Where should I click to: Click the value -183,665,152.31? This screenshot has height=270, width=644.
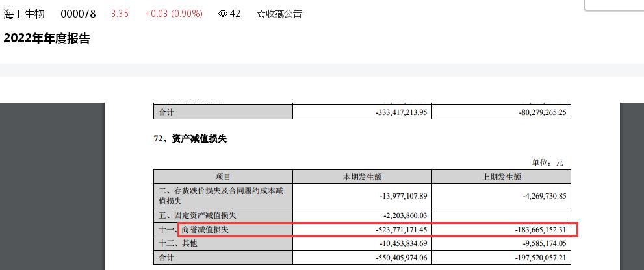[x=541, y=230]
